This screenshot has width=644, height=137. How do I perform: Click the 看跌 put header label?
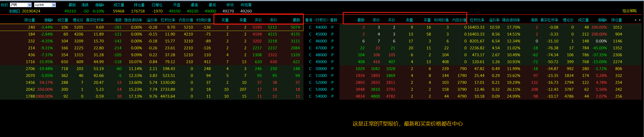pyautogui.click(x=334, y=20)
